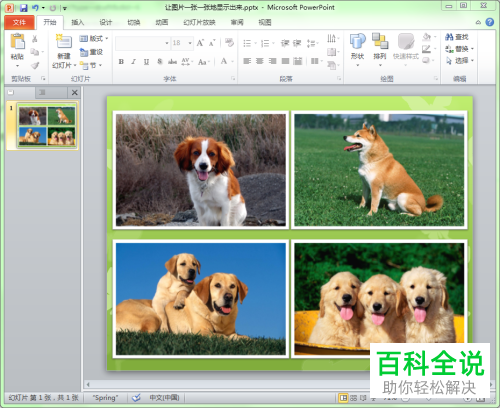Toggle Align Right for text
500x408 pixels.
272,61
